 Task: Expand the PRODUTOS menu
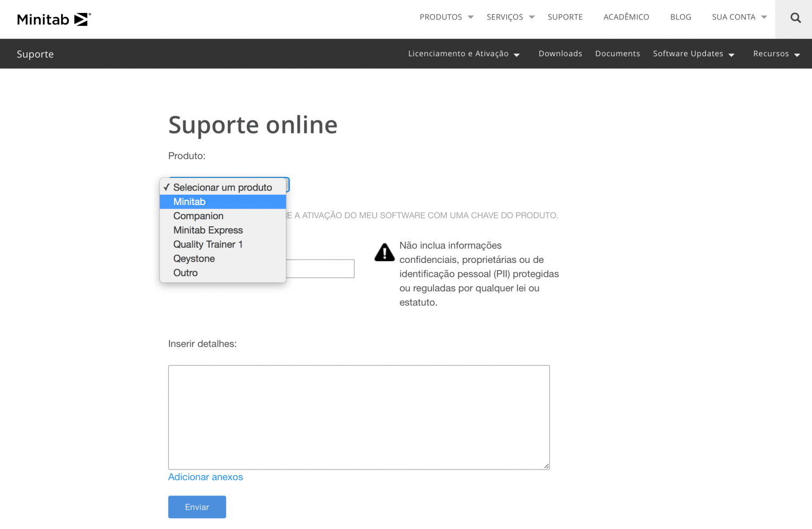447,17
